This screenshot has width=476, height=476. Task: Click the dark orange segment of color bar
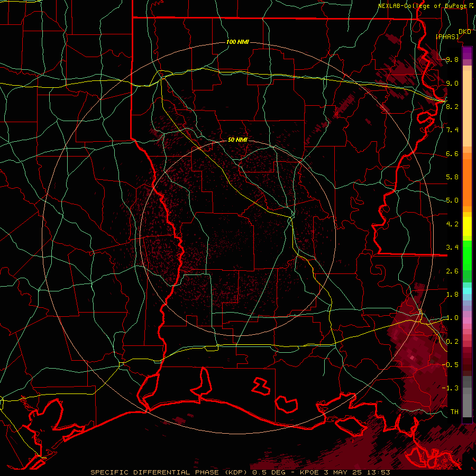[x=468, y=182]
